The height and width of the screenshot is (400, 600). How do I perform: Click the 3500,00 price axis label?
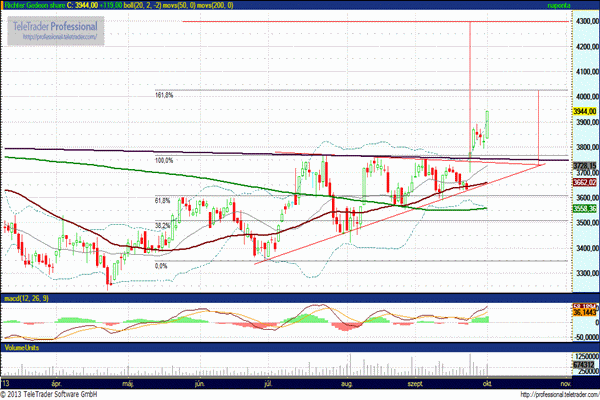[x=587, y=222]
